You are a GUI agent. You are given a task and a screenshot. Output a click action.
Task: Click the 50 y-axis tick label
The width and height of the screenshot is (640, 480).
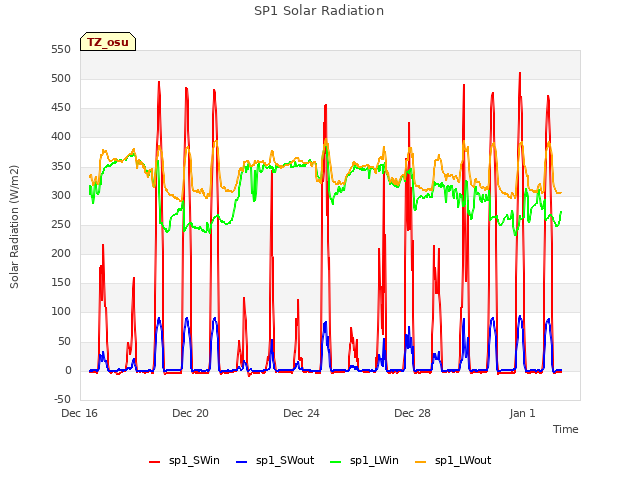click(64, 341)
